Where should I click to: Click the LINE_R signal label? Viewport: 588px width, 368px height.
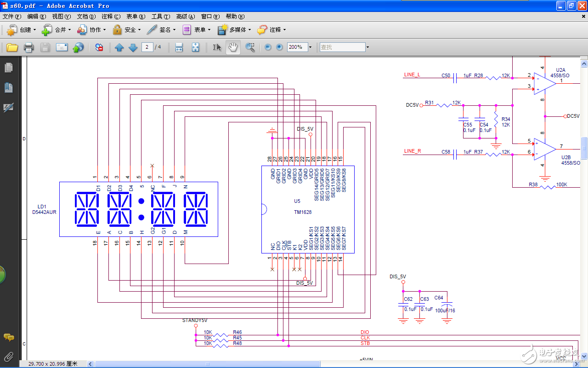(413, 151)
